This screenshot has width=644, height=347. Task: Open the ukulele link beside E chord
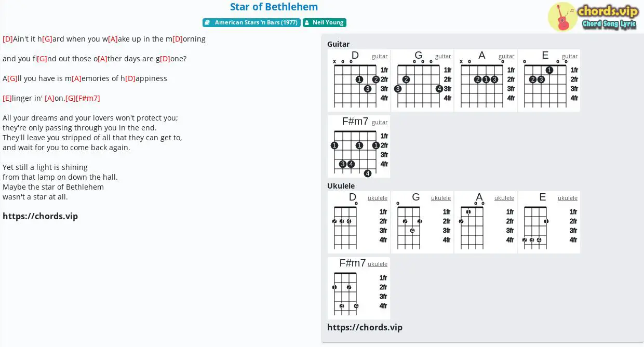point(568,198)
